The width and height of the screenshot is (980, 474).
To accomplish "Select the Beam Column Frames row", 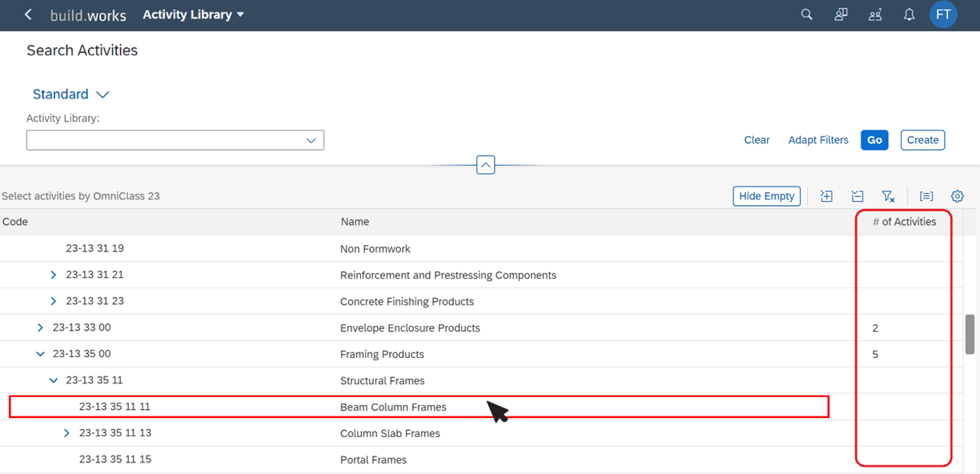I will (419, 407).
